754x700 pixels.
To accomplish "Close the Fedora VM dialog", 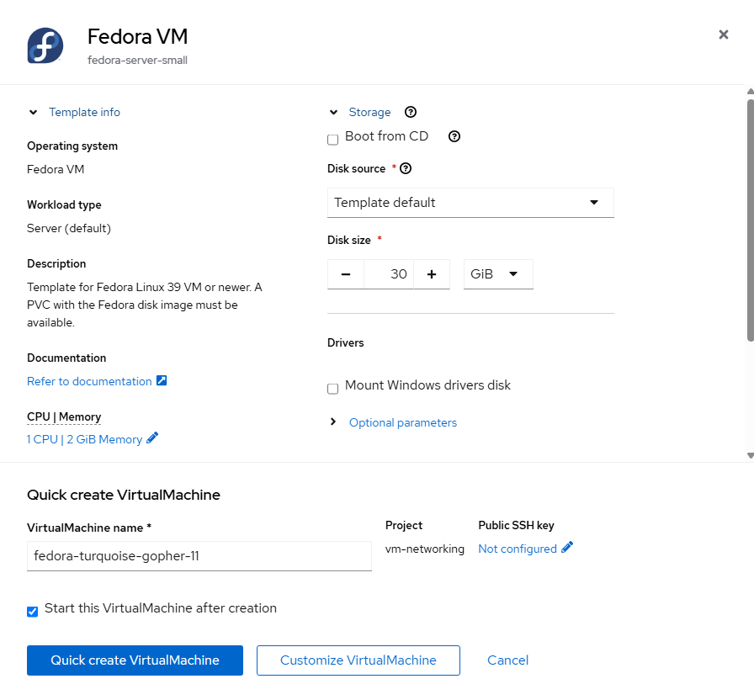I will click(x=723, y=34).
